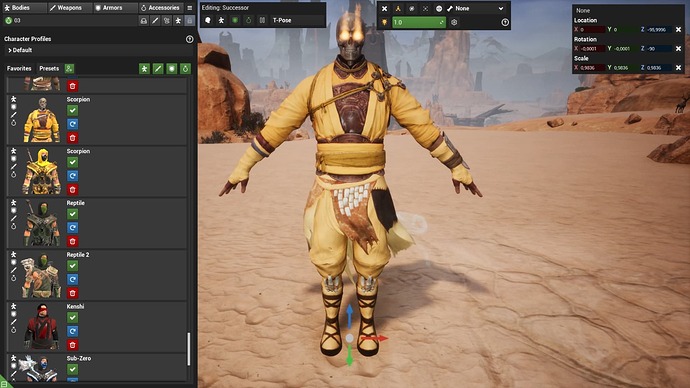Select the scale gizmo tool
Image resolution: width=690 pixels, height=388 pixels.
[425, 8]
